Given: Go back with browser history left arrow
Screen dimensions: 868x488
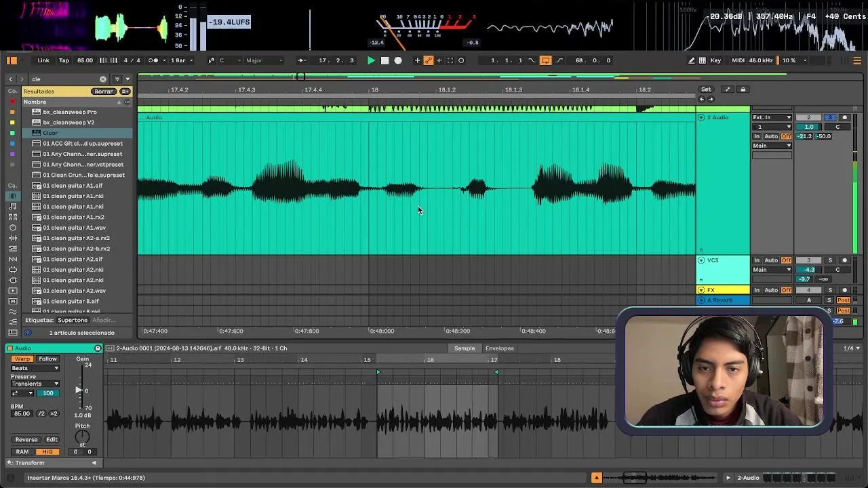Looking at the screenshot, I should tap(10, 79).
